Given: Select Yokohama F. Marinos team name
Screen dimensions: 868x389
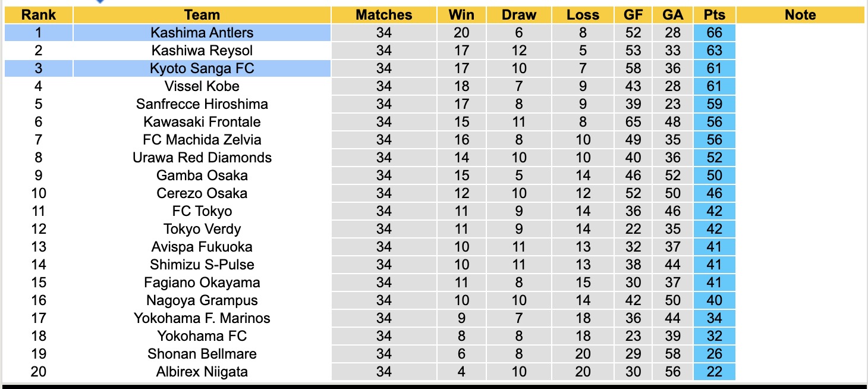Looking at the screenshot, I should tap(202, 318).
